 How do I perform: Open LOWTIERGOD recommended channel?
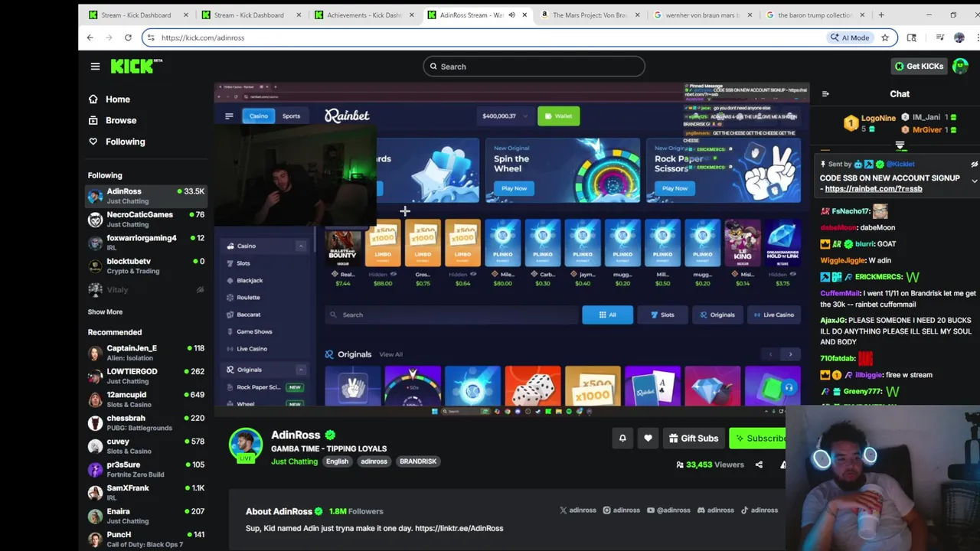(146, 376)
